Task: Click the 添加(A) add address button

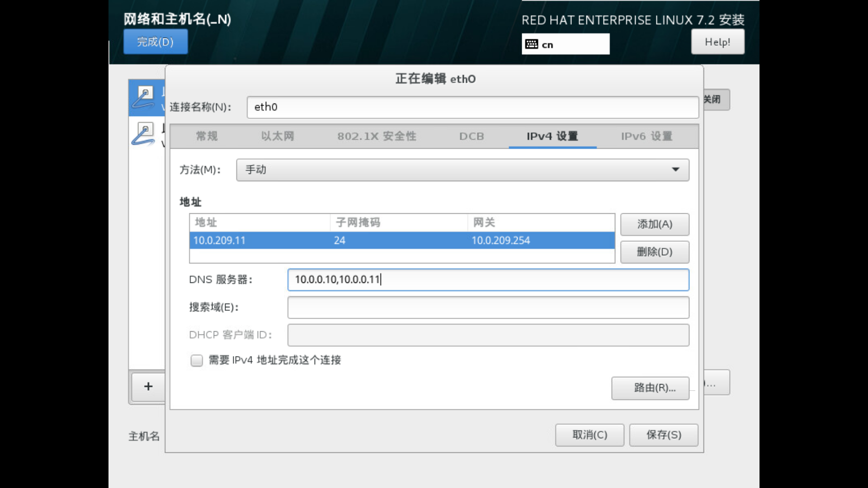Action: click(x=654, y=224)
